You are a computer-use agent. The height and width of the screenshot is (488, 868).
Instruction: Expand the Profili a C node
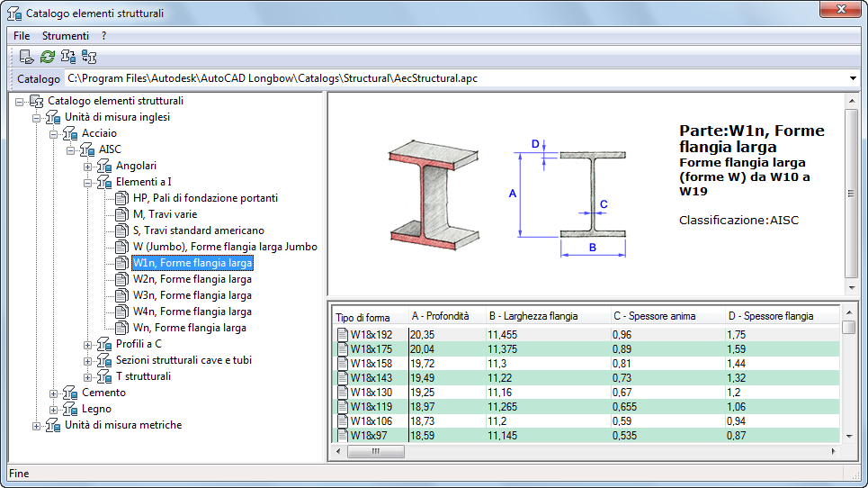tap(87, 345)
